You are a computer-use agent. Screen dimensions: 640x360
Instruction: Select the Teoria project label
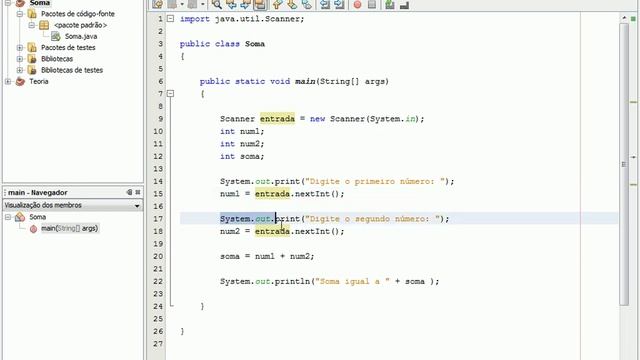(38, 81)
